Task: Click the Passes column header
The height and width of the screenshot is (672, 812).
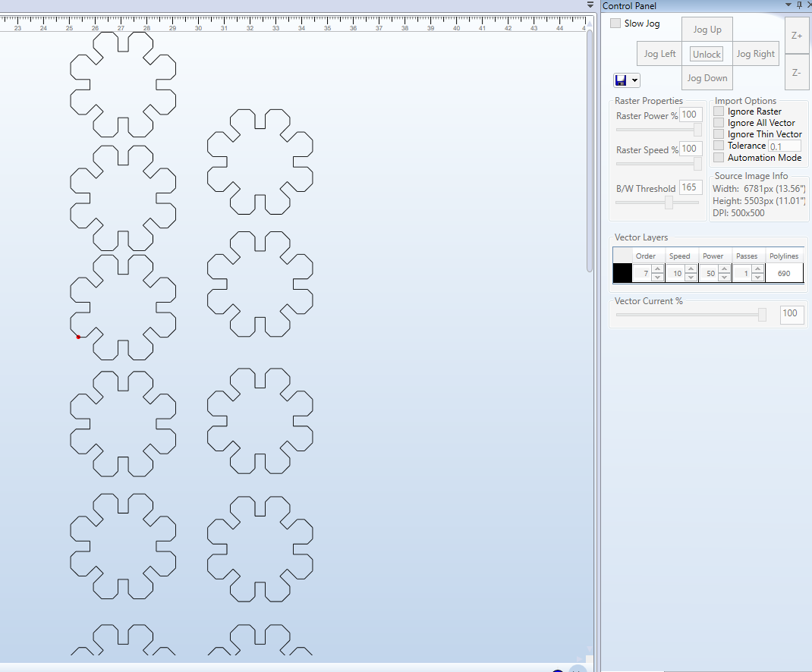Action: 747,256
